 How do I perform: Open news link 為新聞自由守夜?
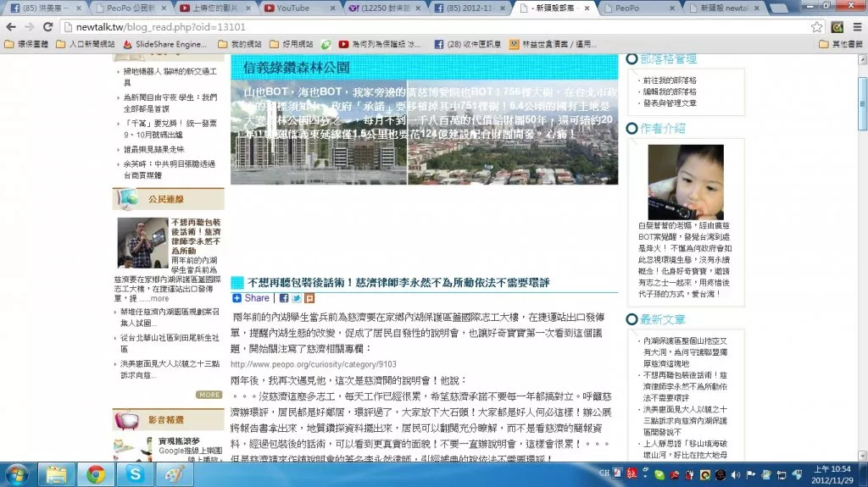click(x=170, y=103)
